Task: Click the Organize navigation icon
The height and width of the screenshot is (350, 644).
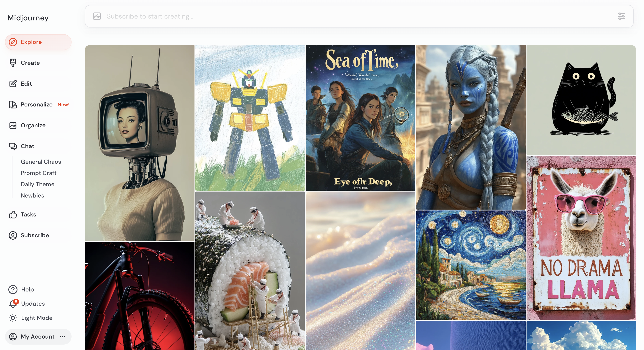Action: pyautogui.click(x=13, y=125)
